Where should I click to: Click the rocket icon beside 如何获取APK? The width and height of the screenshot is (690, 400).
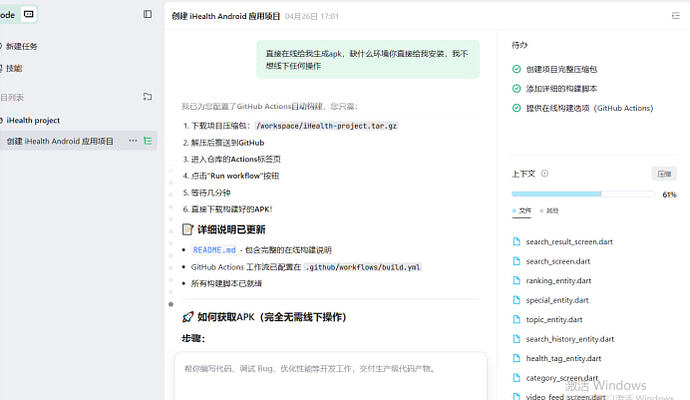(188, 317)
